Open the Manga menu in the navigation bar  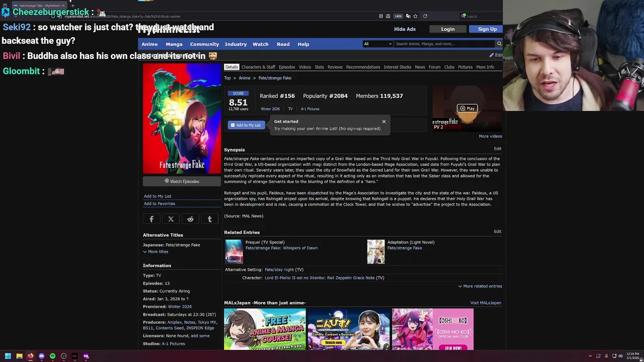[x=174, y=44]
